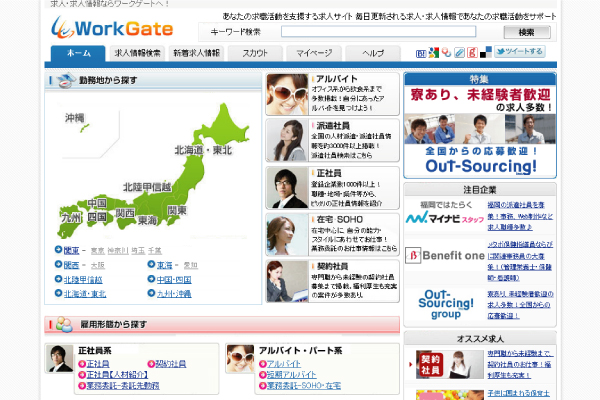The image size is (600, 400).
Task: Click the マイナビスタッフ company logo
Action: pos(444,217)
